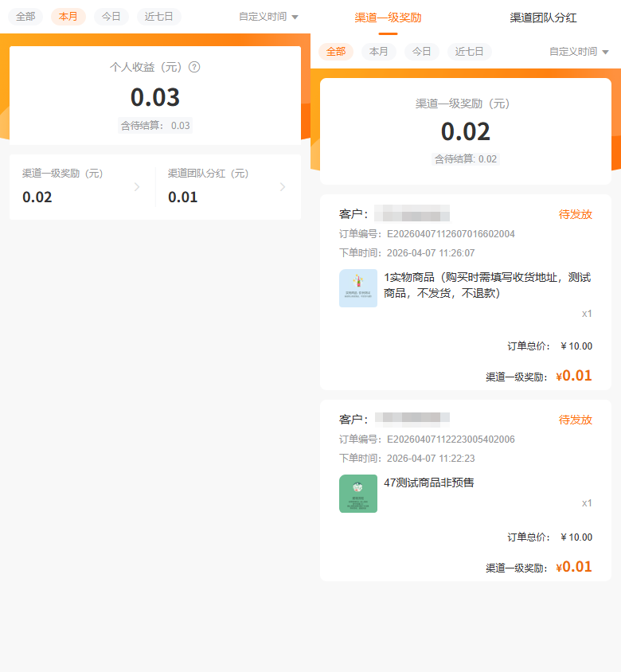This screenshot has width=621, height=672.
Task: Open the 1实物商品 product thumbnail
Action: [358, 288]
